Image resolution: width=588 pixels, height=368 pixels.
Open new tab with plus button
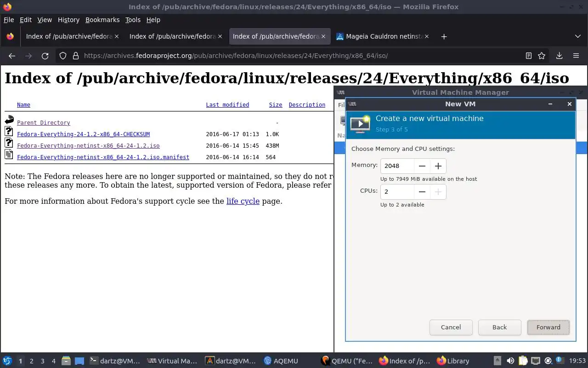pyautogui.click(x=444, y=36)
